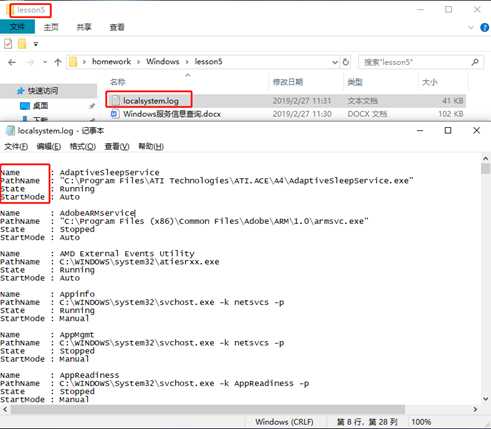
Task: Refresh the lesson5 folder
Action: (x=346, y=62)
